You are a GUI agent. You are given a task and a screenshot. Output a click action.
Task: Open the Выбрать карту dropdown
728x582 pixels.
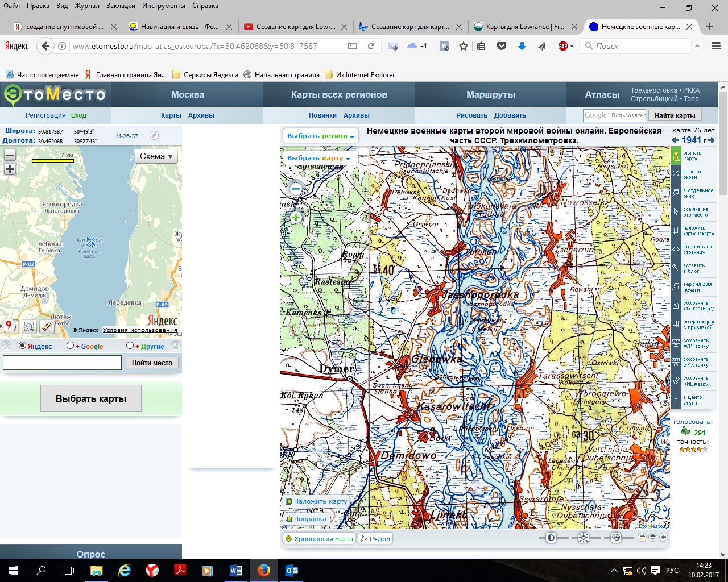point(318,158)
